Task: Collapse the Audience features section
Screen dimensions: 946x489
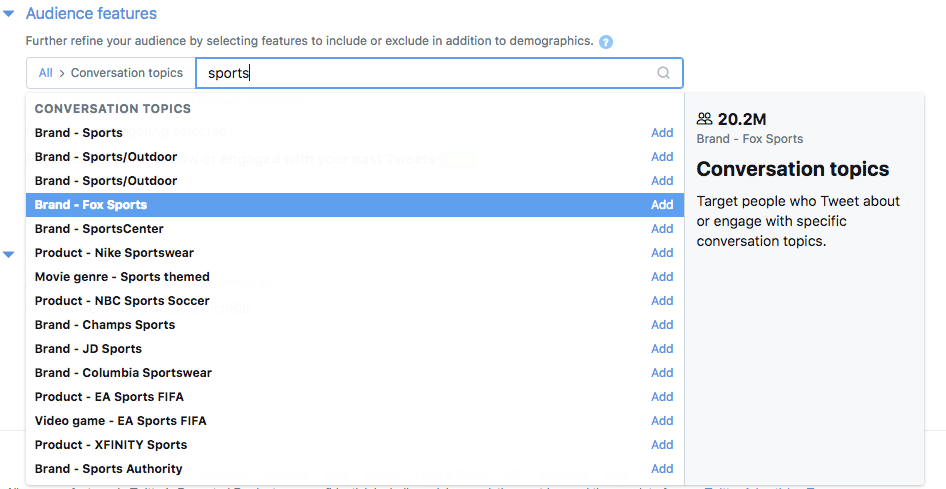Action: [x=8, y=13]
